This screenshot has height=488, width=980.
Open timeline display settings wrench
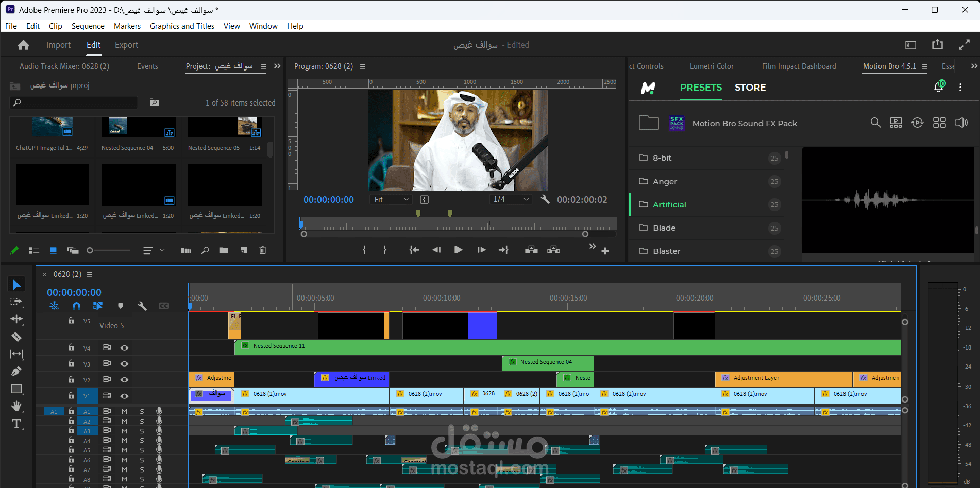(x=142, y=306)
